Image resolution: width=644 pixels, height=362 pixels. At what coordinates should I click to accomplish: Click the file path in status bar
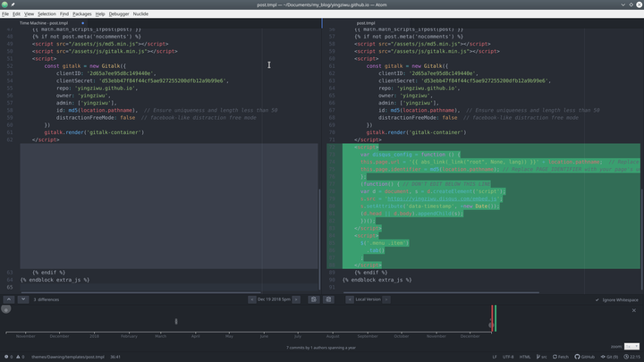(68, 357)
